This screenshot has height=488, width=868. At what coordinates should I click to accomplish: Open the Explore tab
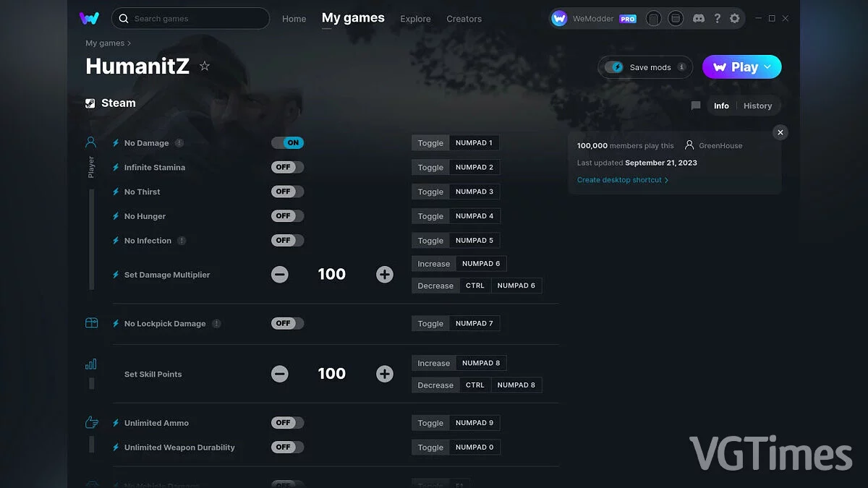pos(415,19)
